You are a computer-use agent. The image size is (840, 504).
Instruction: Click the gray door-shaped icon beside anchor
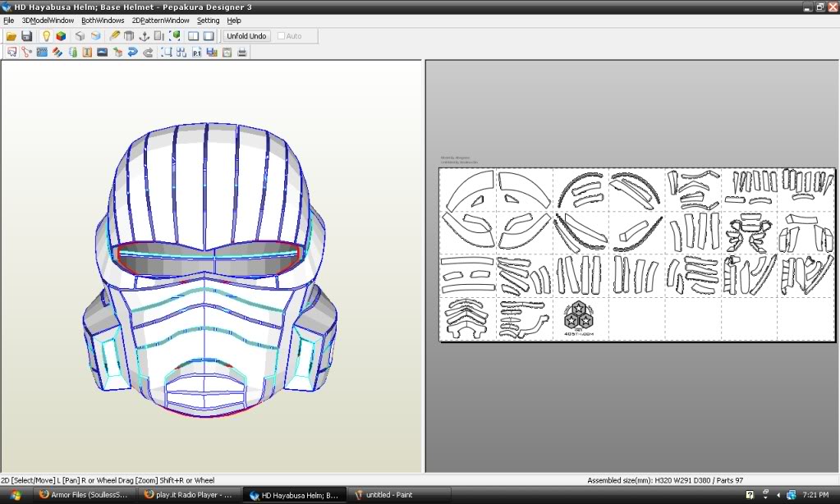click(x=159, y=36)
